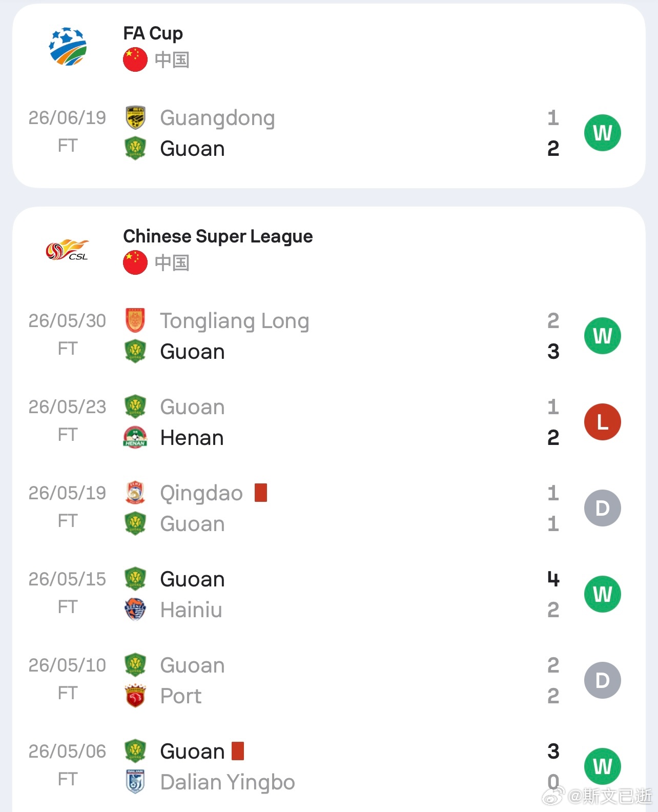This screenshot has width=658, height=812.
Task: Tap the Qingdao team crest
Action: 135,493
